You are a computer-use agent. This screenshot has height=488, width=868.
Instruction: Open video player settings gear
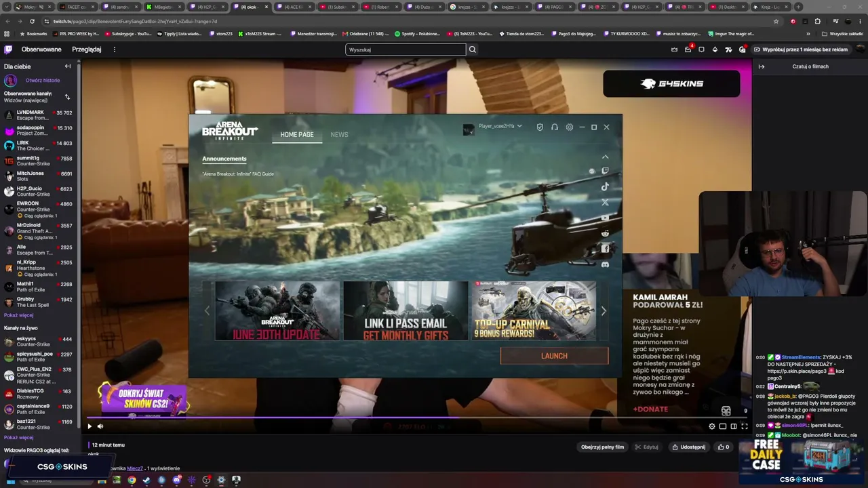click(x=712, y=426)
